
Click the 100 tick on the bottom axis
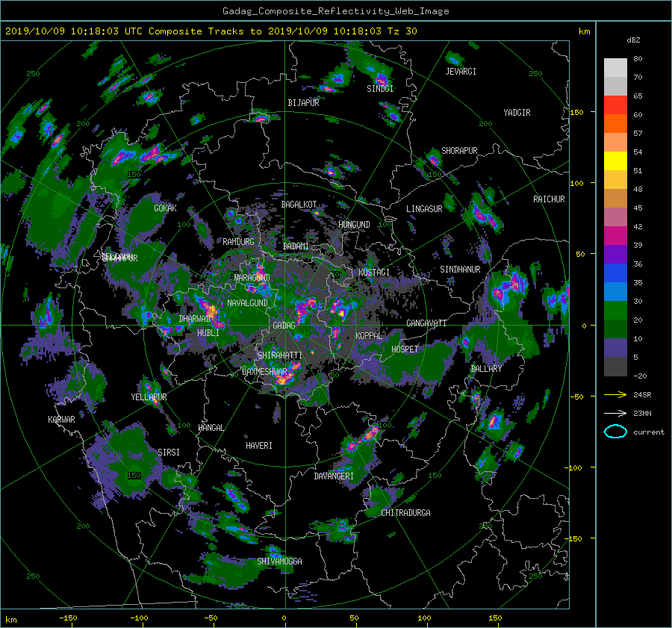(424, 618)
